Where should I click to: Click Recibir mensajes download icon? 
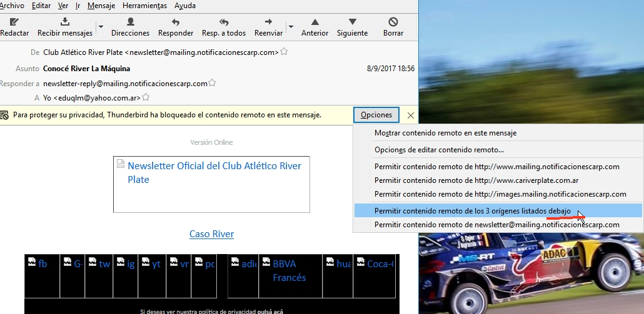65,22
